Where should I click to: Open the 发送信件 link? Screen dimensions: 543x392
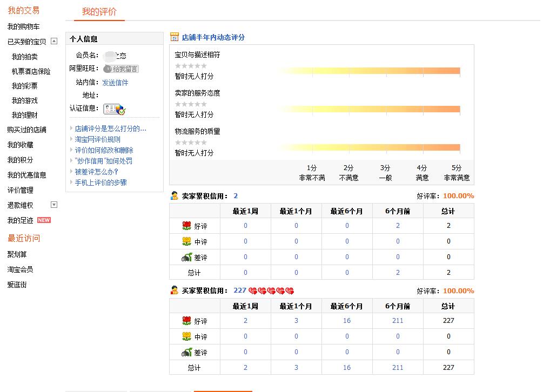[x=115, y=83]
